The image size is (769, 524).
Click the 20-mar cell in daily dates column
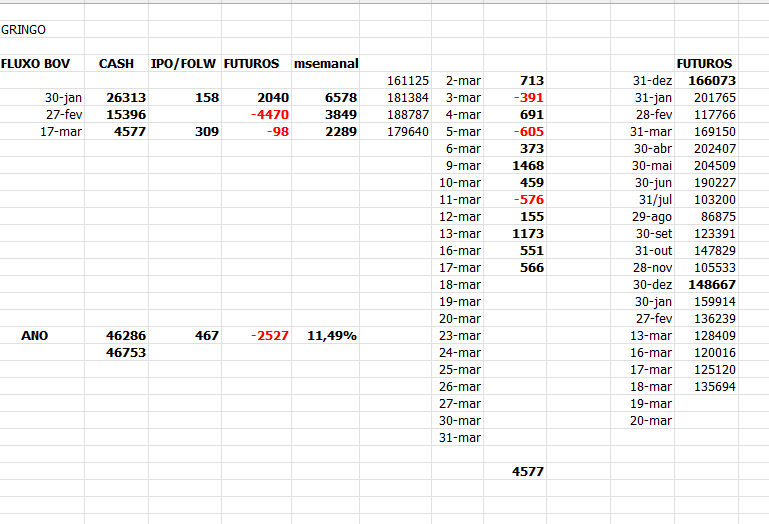click(x=460, y=319)
